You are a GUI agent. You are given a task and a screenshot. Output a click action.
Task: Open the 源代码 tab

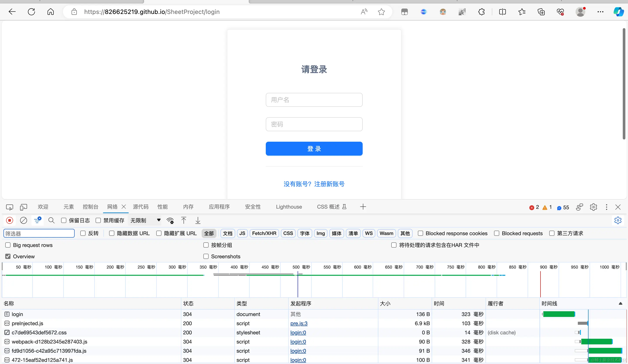click(141, 207)
